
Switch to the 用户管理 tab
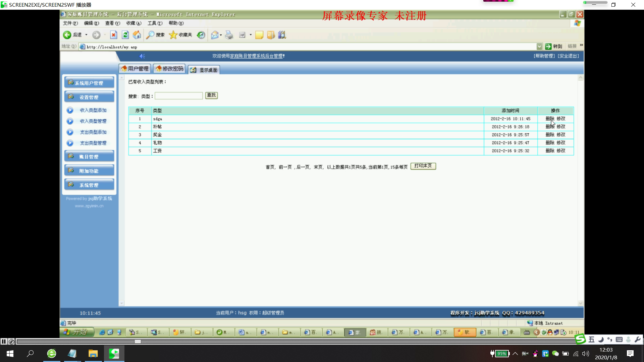[135, 68]
